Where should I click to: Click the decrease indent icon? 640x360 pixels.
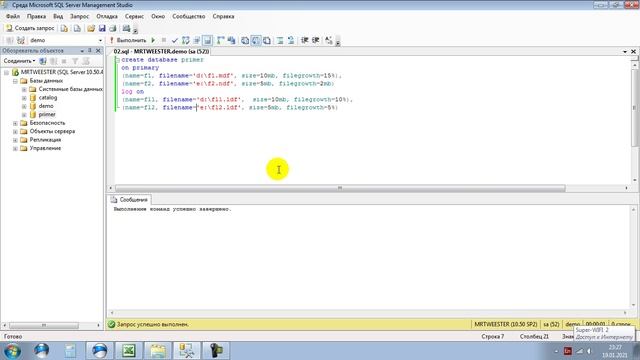304,40
